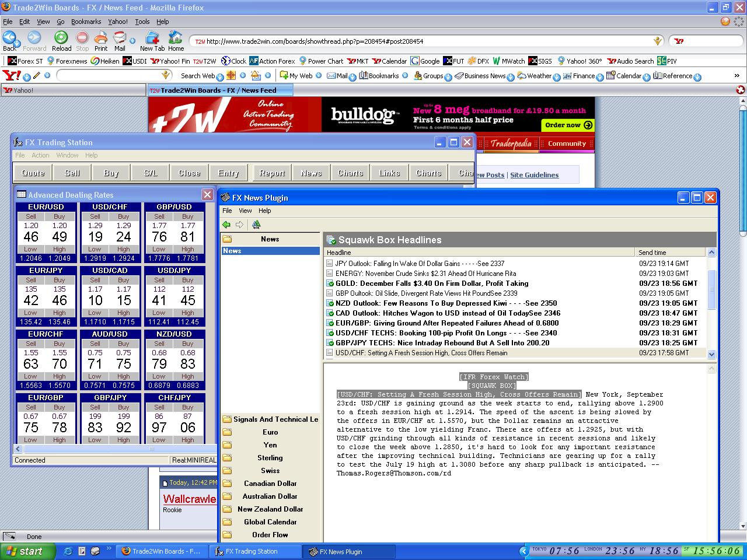Select EUR/GBP: Giving Ground headline
The image size is (747, 560).
[447, 323]
